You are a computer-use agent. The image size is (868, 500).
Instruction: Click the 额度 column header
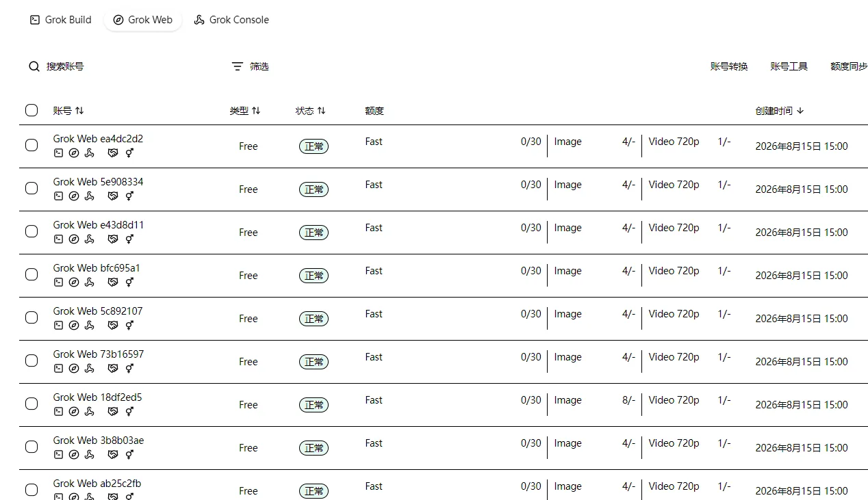point(374,111)
